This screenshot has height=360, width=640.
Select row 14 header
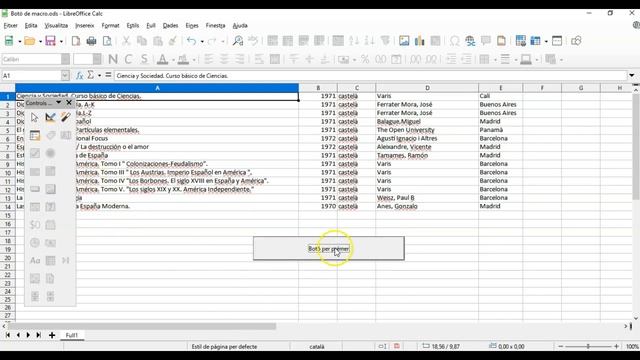point(8,206)
